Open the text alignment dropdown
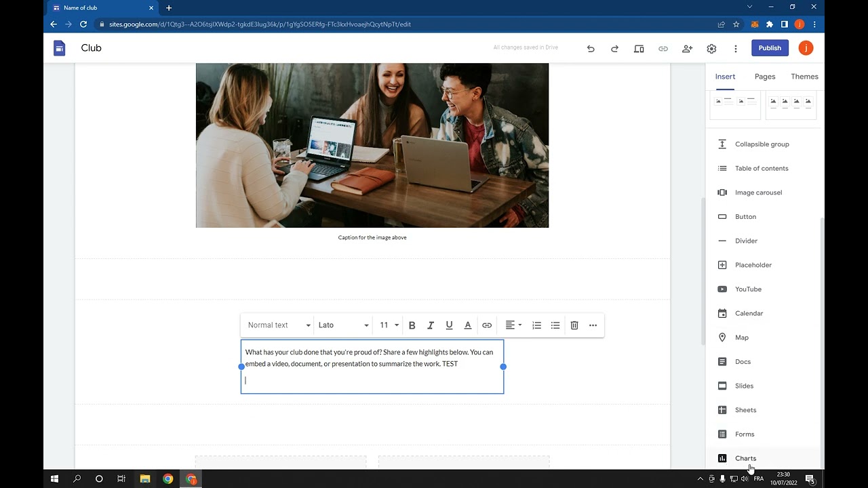 (x=513, y=325)
